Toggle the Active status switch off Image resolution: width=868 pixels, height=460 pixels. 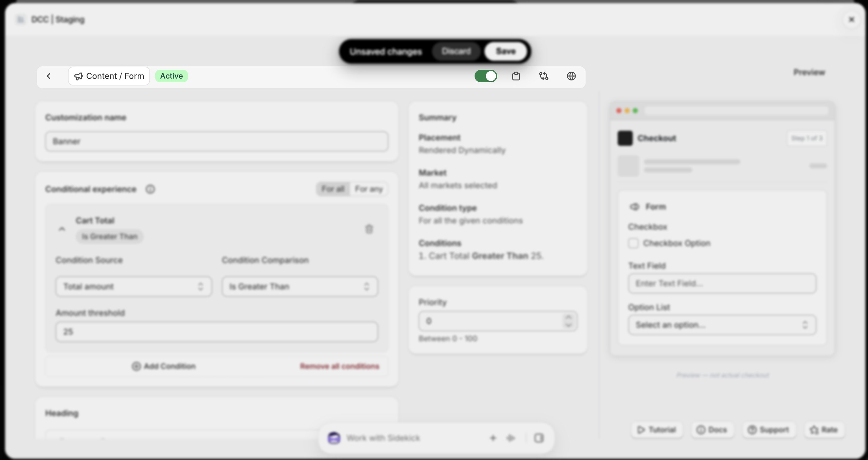click(x=486, y=76)
